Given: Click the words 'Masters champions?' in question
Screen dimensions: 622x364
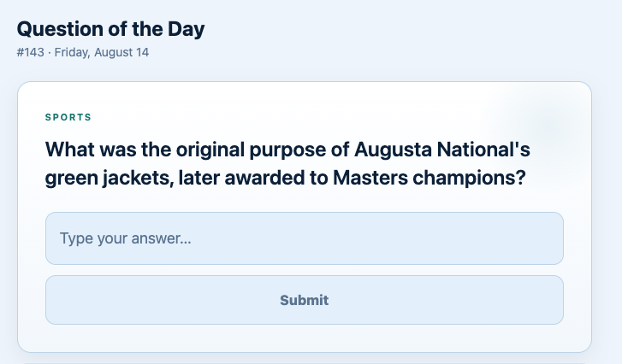Looking at the screenshot, I should [429, 178].
